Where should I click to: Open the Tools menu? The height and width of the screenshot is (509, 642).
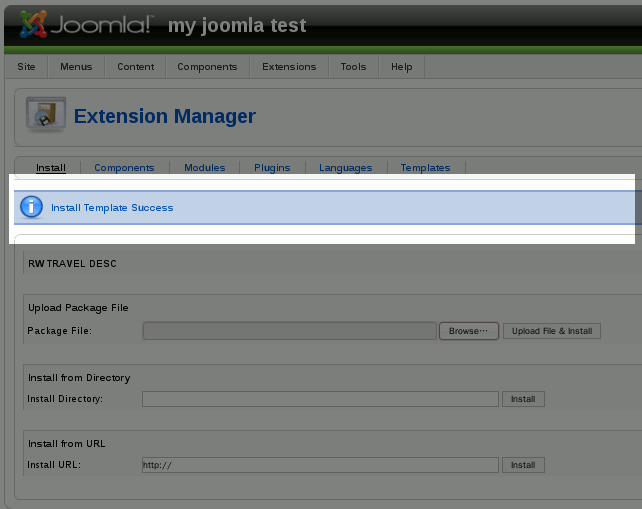[x=353, y=67]
